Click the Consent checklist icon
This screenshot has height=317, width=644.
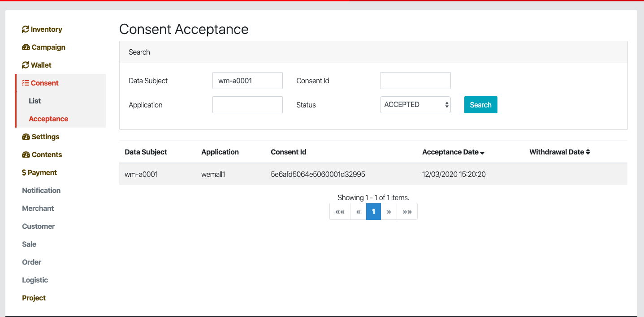coord(26,83)
